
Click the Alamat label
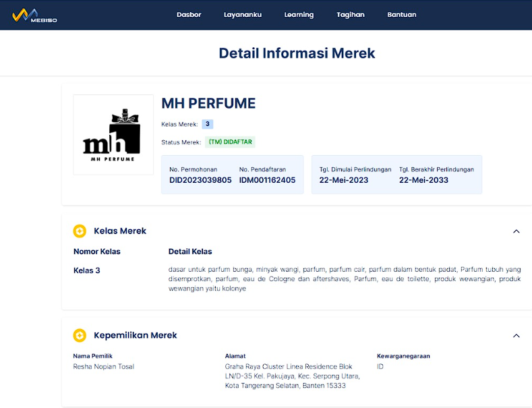(235, 355)
